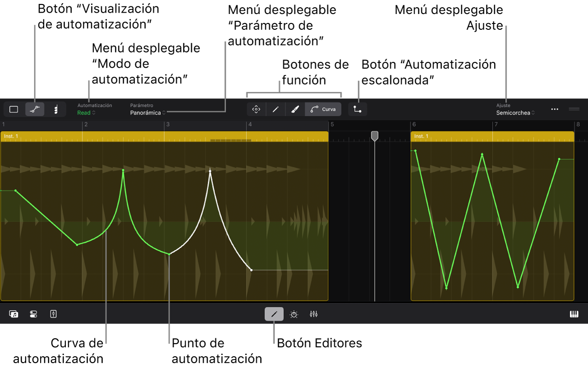Open the mixer faders button

coord(314,314)
